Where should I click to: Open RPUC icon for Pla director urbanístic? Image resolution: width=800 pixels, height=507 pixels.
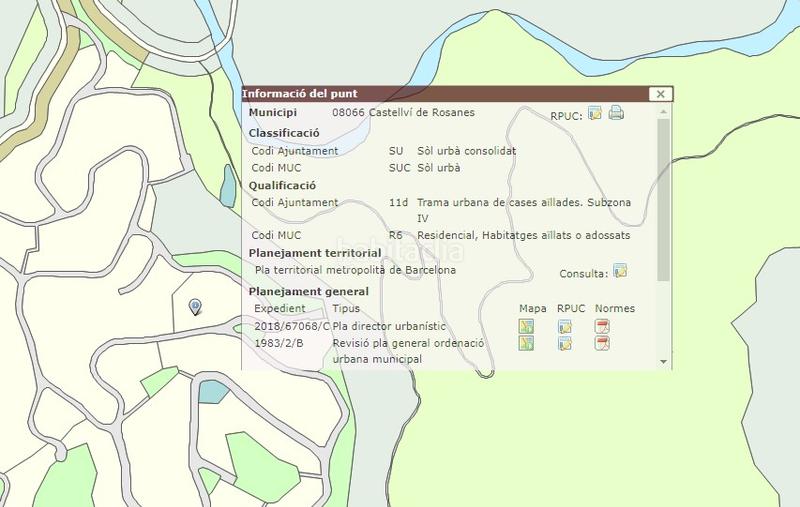coord(565,326)
